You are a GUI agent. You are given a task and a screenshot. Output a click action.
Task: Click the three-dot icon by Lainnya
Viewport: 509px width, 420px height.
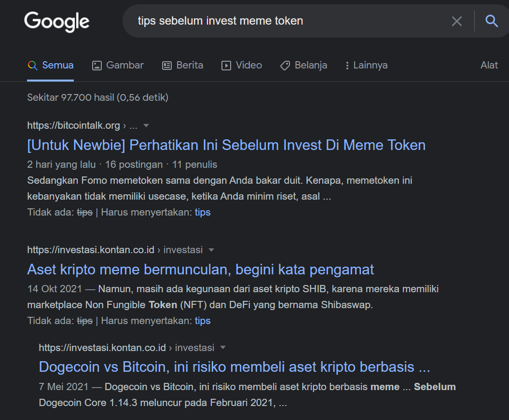click(x=347, y=66)
